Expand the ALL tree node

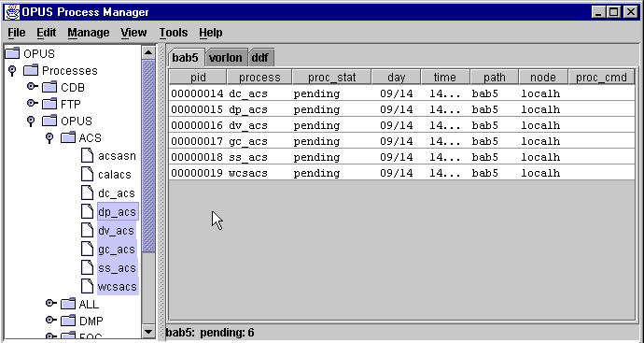[51, 303]
